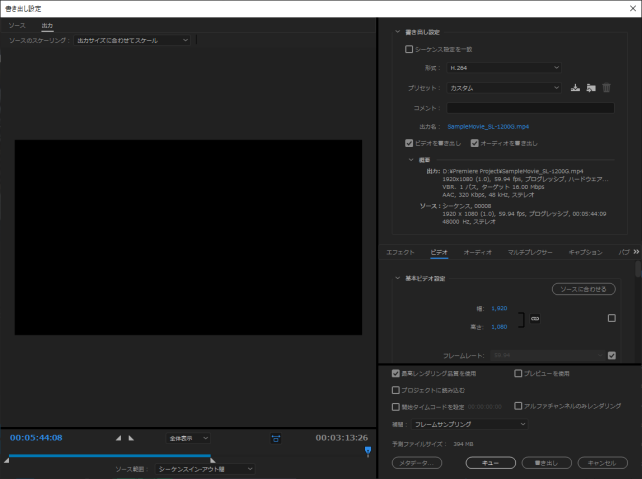Click the width value 1,920
The image size is (642, 479).
click(499, 308)
